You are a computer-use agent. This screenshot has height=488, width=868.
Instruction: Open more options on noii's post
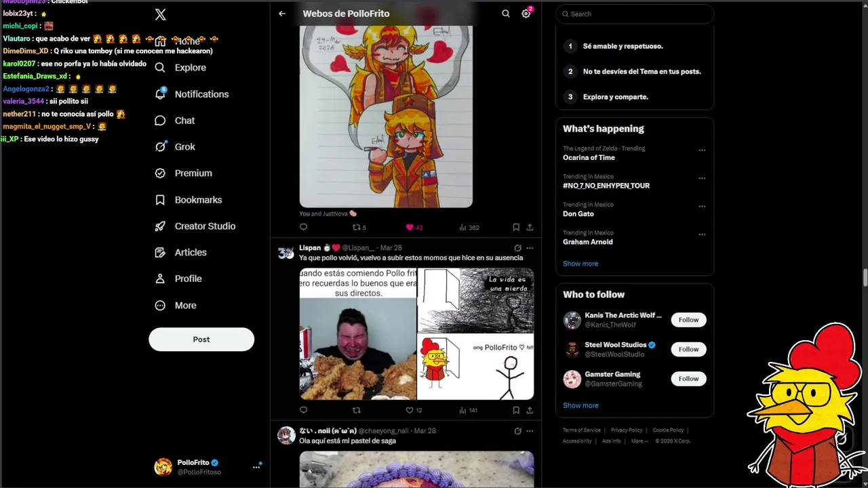point(530,431)
